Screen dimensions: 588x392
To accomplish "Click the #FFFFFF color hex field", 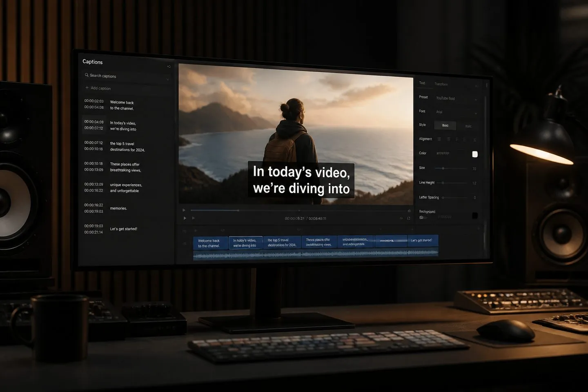I will tap(443, 154).
